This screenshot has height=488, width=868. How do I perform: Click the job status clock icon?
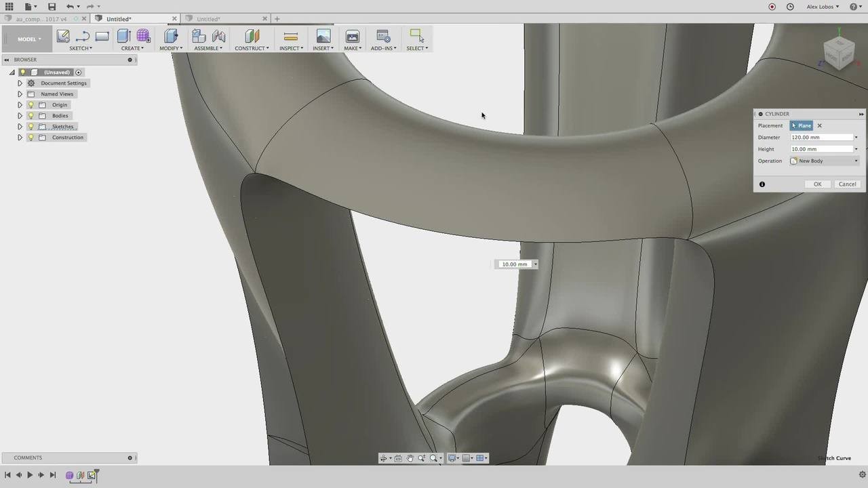pos(790,7)
